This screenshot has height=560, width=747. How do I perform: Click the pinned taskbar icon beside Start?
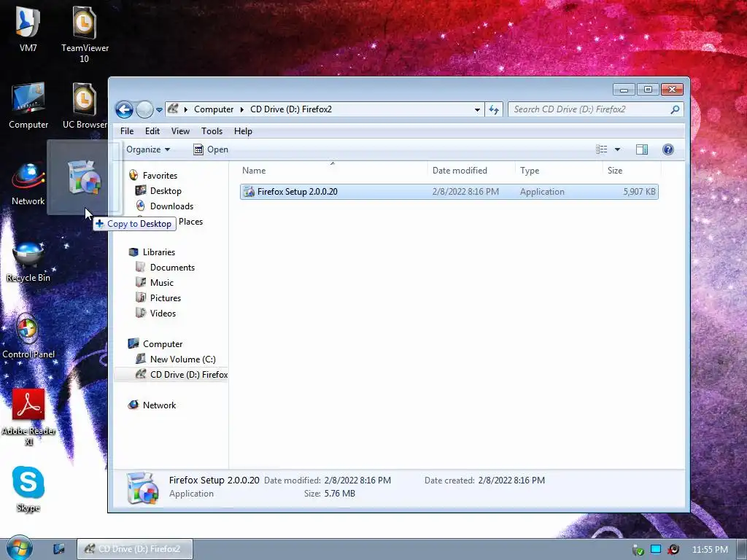click(x=58, y=549)
